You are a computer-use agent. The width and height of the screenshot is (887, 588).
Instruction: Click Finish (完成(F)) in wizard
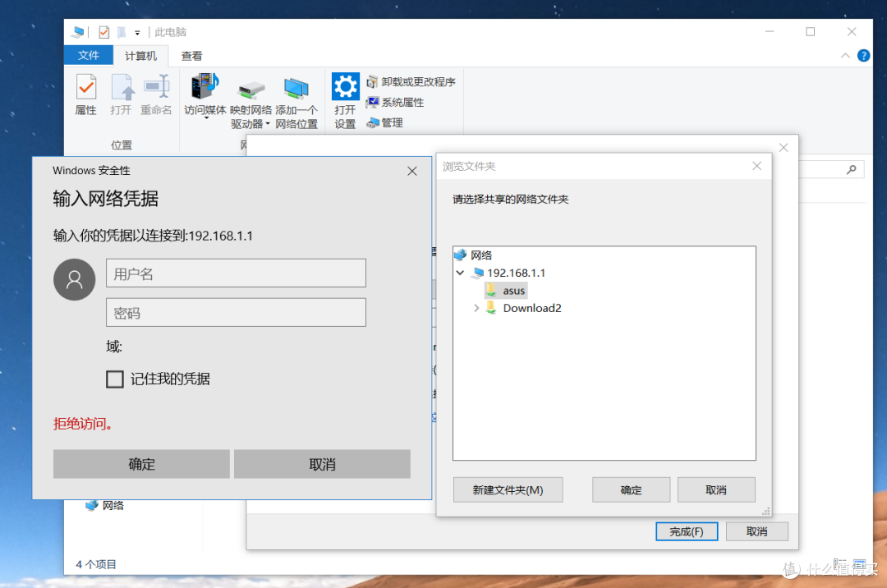pyautogui.click(x=687, y=531)
